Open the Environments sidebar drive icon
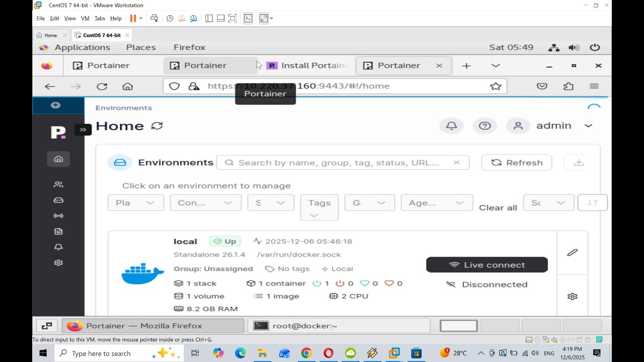This screenshot has height=362, width=644. 58,200
